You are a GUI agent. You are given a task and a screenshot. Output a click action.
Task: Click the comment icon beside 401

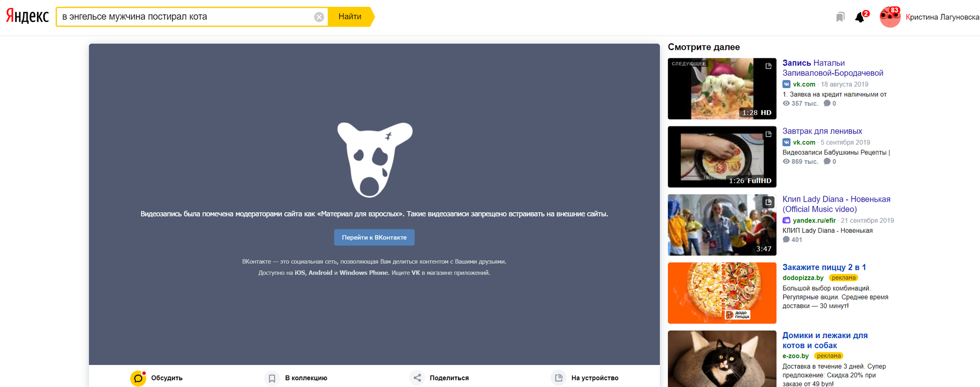pyautogui.click(x=786, y=239)
